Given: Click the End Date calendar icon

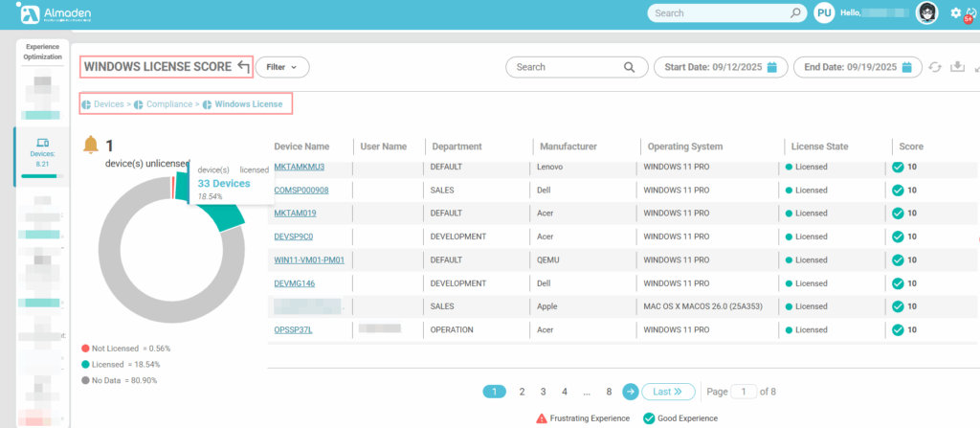Looking at the screenshot, I should click(x=908, y=67).
